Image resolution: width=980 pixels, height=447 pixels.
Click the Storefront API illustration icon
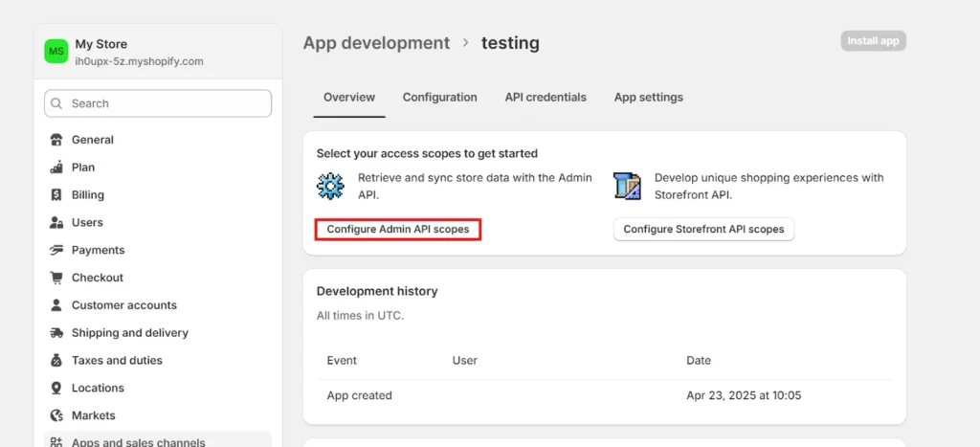627,186
